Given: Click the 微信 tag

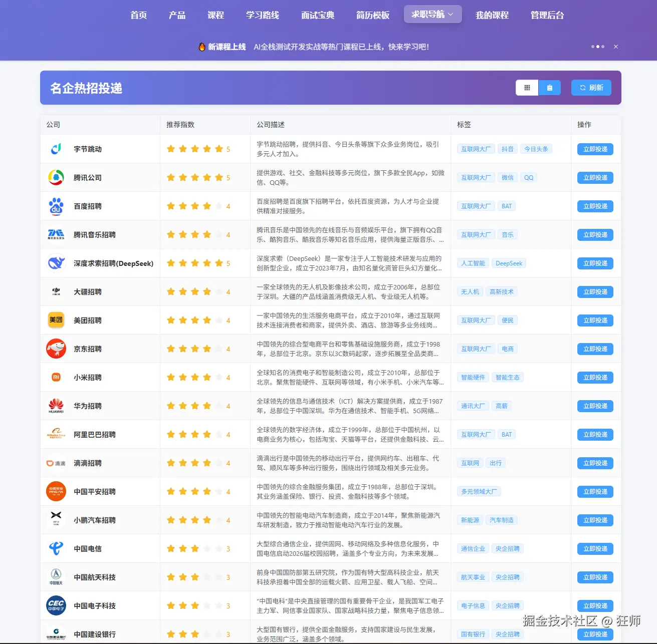Looking at the screenshot, I should [x=508, y=178].
